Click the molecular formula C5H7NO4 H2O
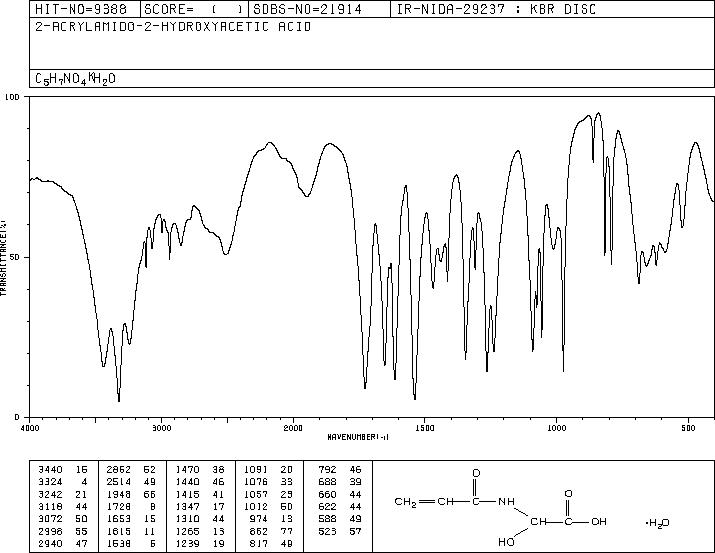The image size is (715, 553). pos(75,79)
